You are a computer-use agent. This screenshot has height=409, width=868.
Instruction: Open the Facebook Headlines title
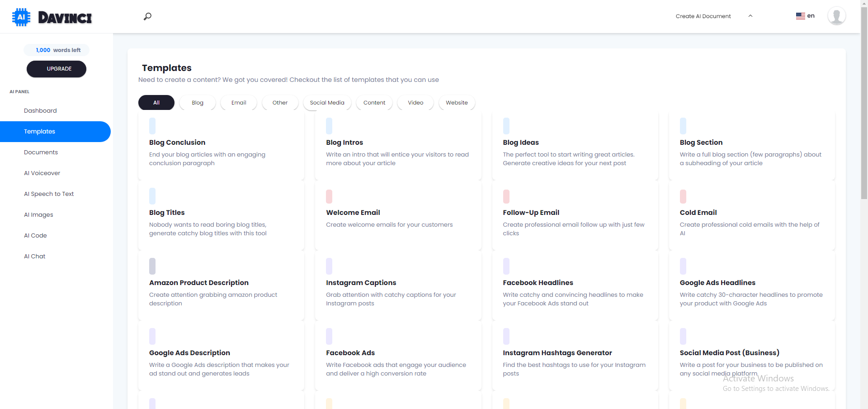(x=538, y=283)
